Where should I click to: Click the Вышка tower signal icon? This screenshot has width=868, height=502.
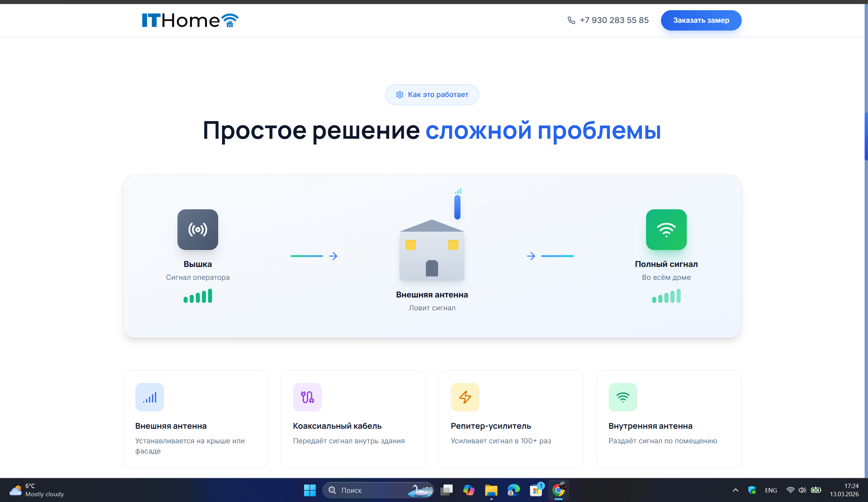[197, 230]
